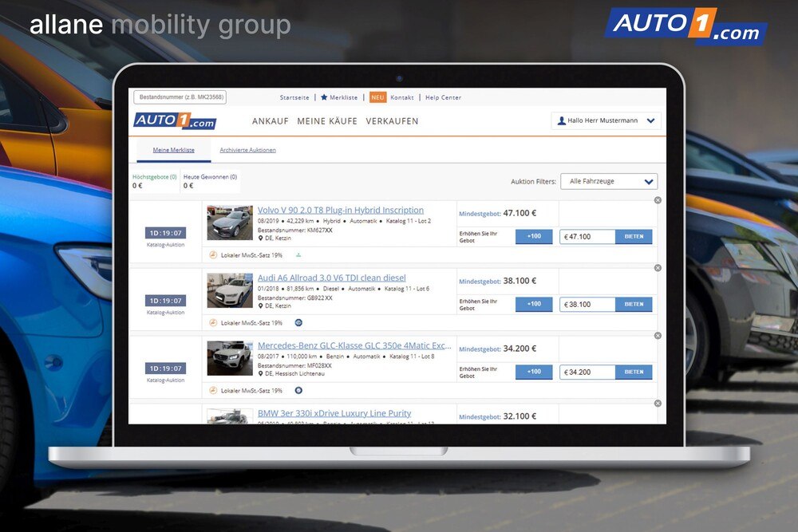Viewport: 798px width, 532px height.
Task: Raise Mercedes bid with +100 button
Action: click(534, 372)
